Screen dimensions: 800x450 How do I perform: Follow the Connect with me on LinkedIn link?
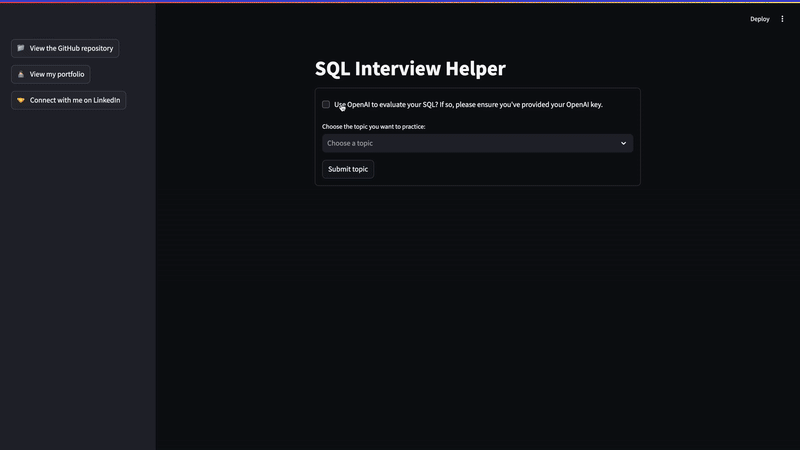tap(75, 100)
